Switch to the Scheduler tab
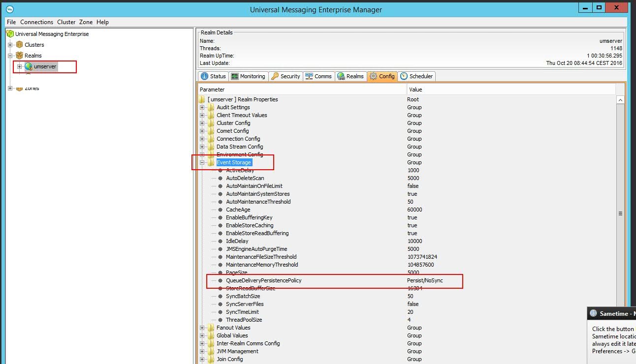The width and height of the screenshot is (636, 364). click(416, 76)
